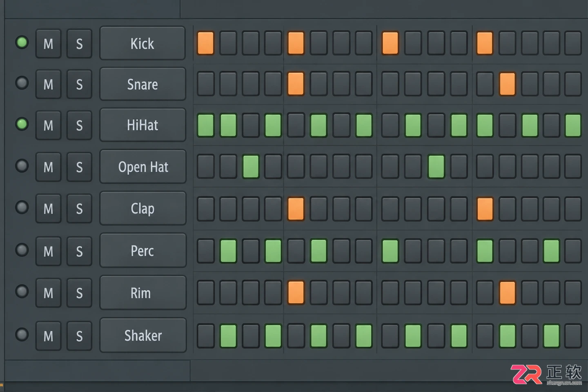Image resolution: width=588 pixels, height=392 pixels.
Task: Turn off the third step in Open Hat row
Action: point(251,167)
